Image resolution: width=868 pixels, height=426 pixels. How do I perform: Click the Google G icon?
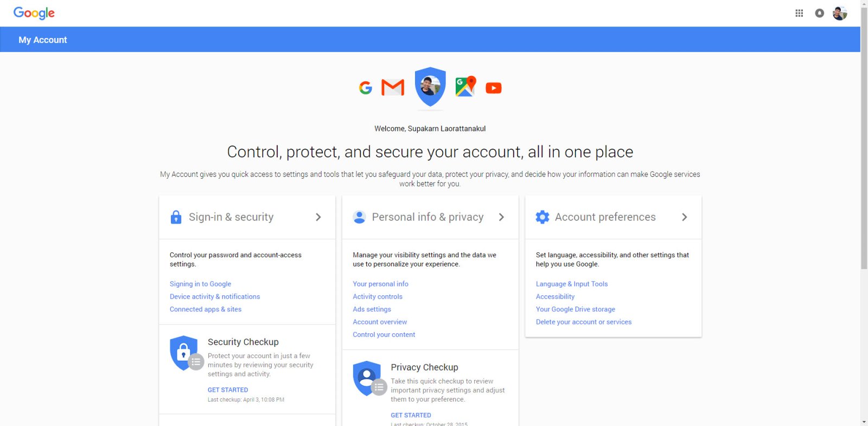tap(366, 87)
